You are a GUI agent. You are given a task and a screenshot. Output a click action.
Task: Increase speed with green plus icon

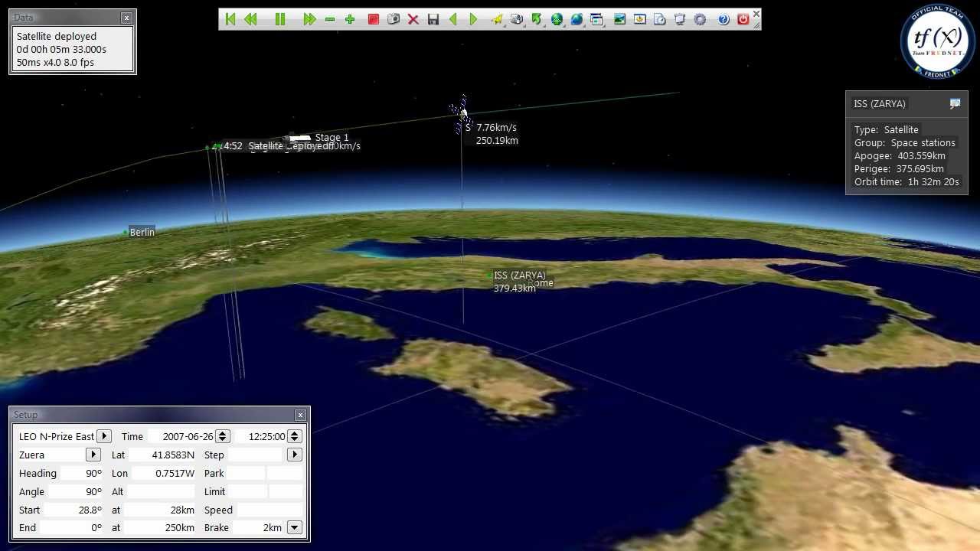click(350, 19)
